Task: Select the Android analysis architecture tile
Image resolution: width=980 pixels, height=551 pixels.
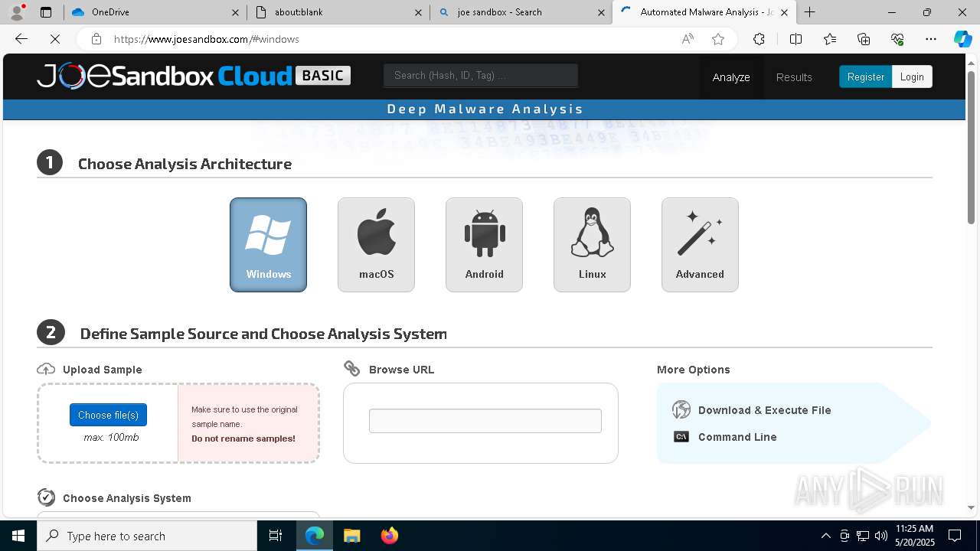Action: [484, 245]
